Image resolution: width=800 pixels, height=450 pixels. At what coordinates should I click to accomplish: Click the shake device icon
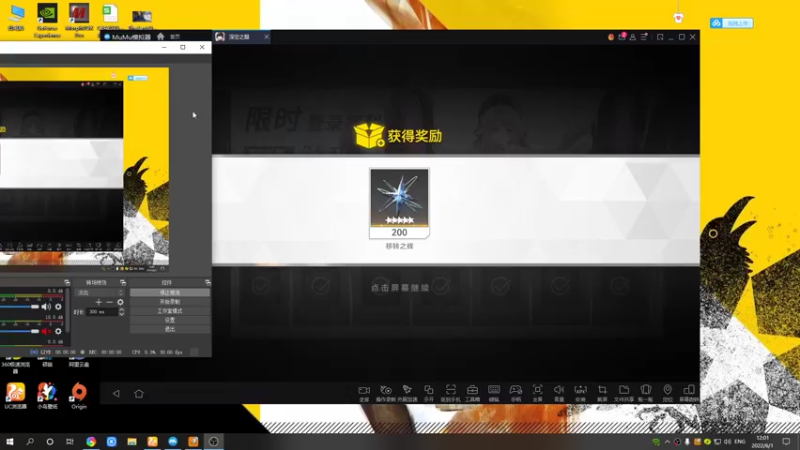(645, 390)
